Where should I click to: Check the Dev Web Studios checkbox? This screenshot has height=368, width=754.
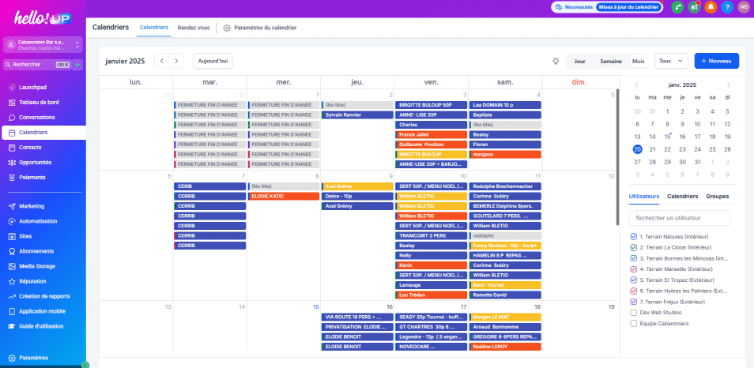click(x=633, y=313)
